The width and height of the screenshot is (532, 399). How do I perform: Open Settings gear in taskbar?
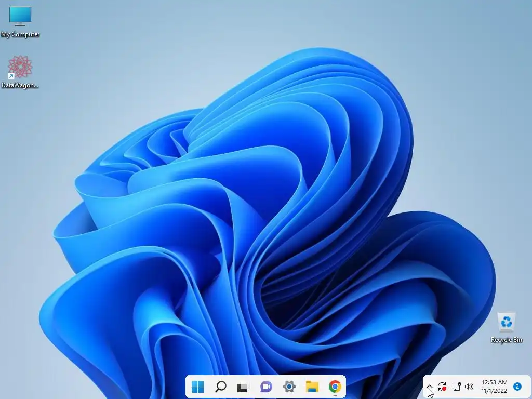tap(289, 387)
